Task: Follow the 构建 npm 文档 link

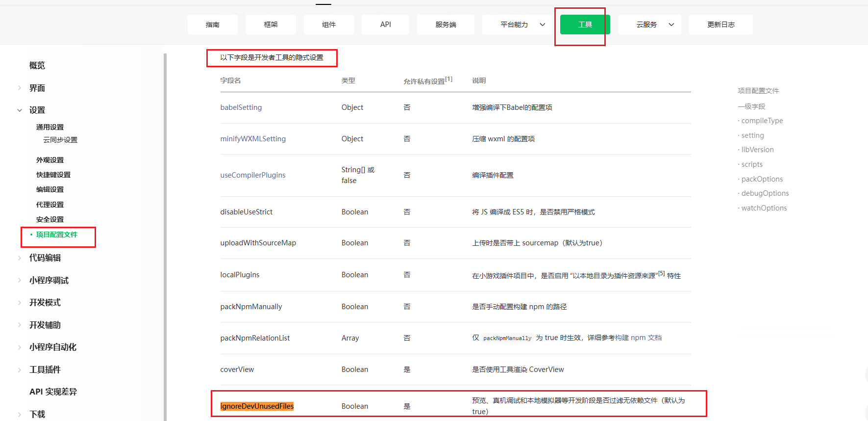Action: click(638, 338)
